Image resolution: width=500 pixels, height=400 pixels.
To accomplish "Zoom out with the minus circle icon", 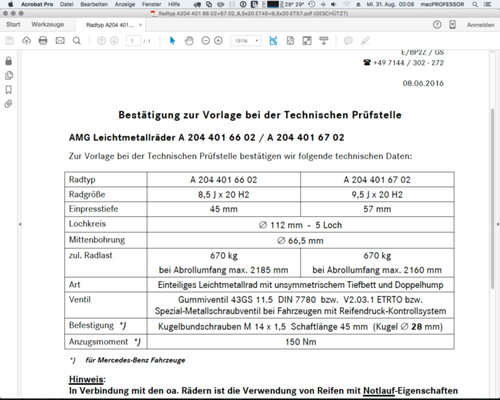I will [x=206, y=41].
